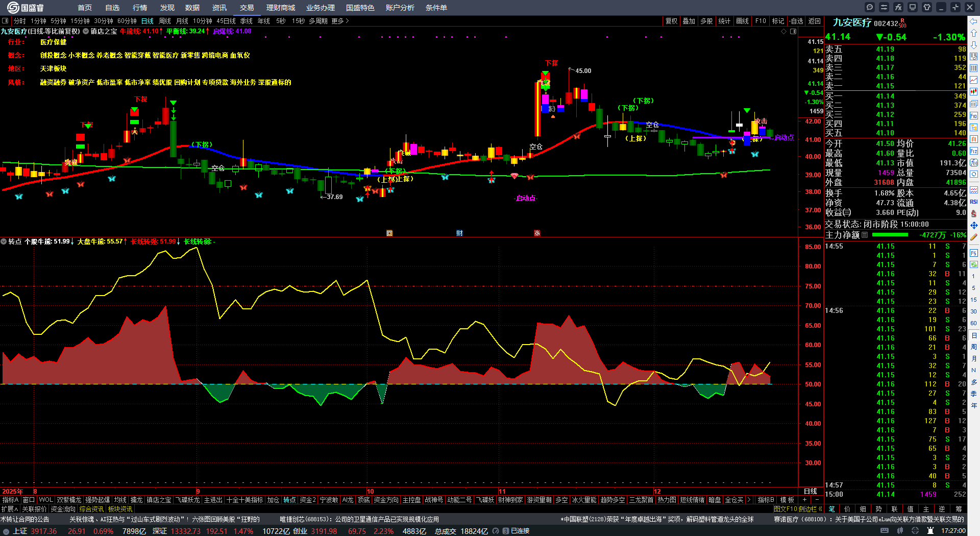Image resolution: width=980 pixels, height=536 pixels.
Task: Click the 主力净额 green progress bar
Action: 890,235
